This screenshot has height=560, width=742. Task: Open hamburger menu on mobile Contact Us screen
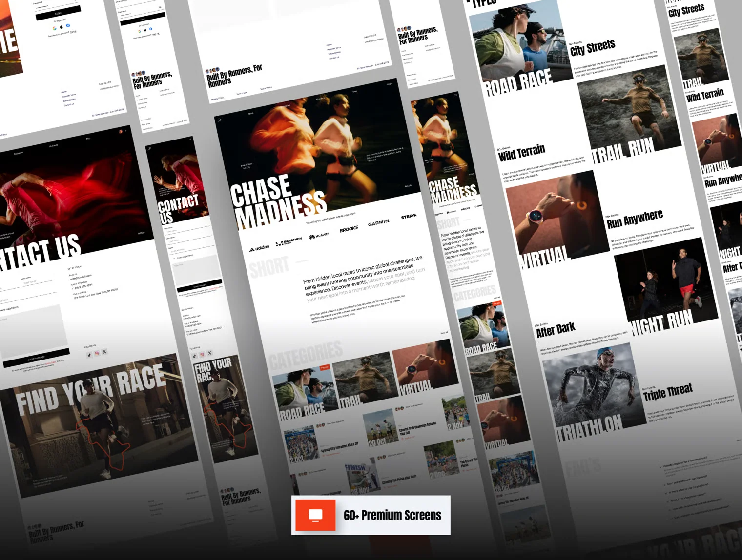190,139
